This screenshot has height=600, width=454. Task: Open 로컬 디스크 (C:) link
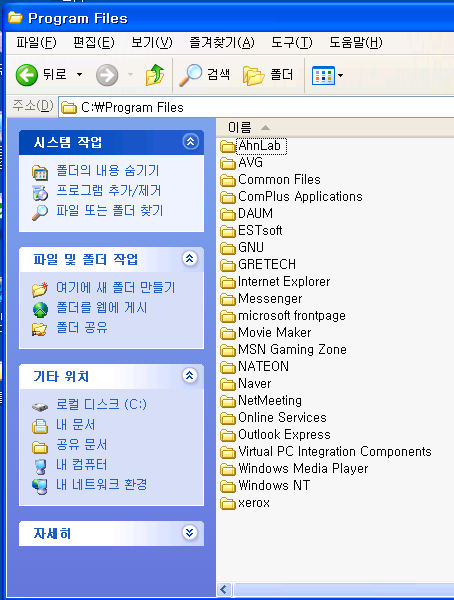coord(101,404)
